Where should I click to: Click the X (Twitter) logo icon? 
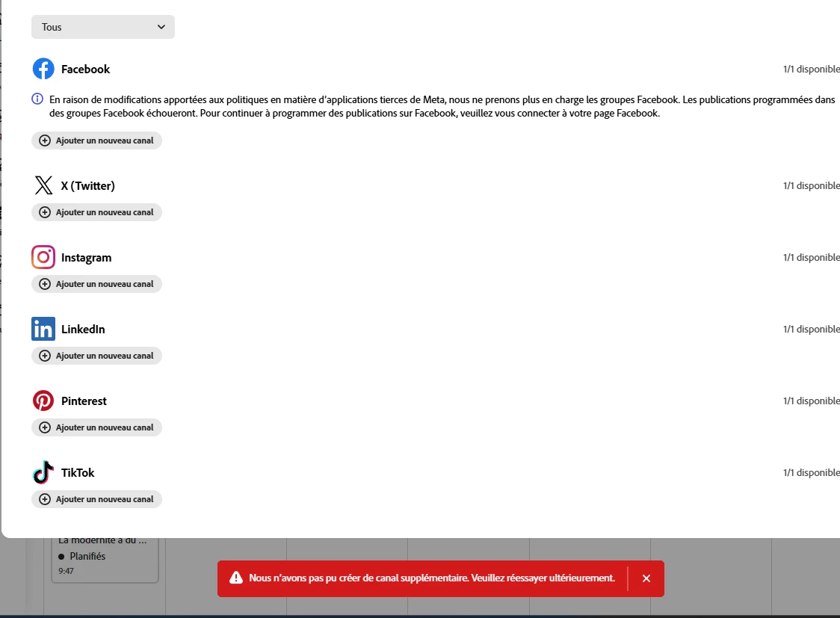pyautogui.click(x=43, y=185)
